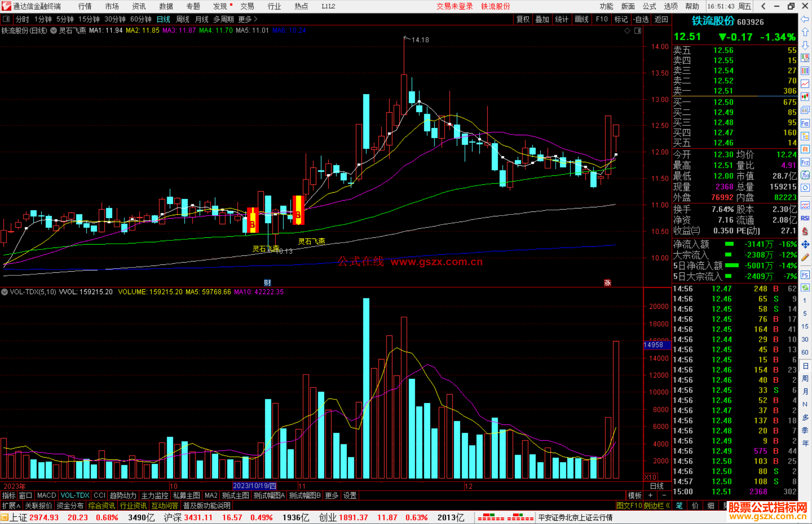Click the chart window layout icon at top-left
This screenshot has width=812, height=524.
point(6,19)
